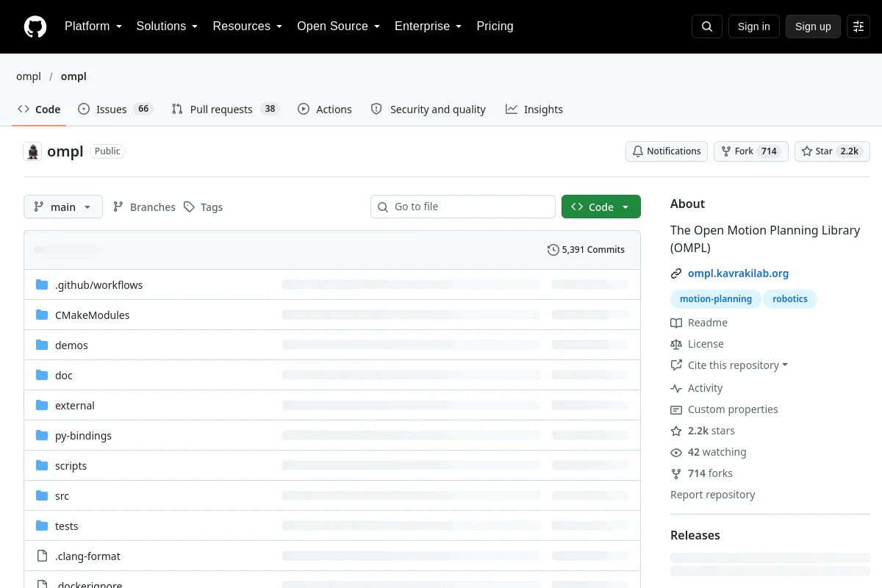The width and height of the screenshot is (882, 588).
Task: Open the tests folder
Action: click(66, 526)
